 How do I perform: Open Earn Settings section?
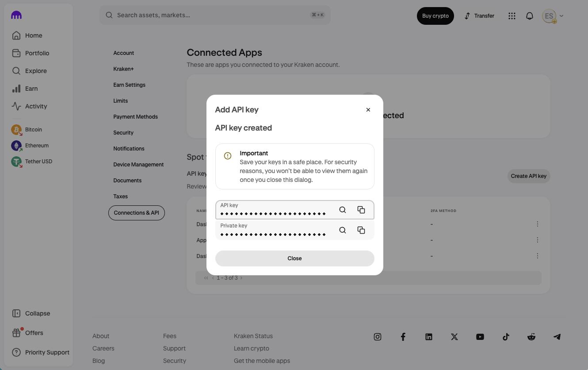[129, 85]
